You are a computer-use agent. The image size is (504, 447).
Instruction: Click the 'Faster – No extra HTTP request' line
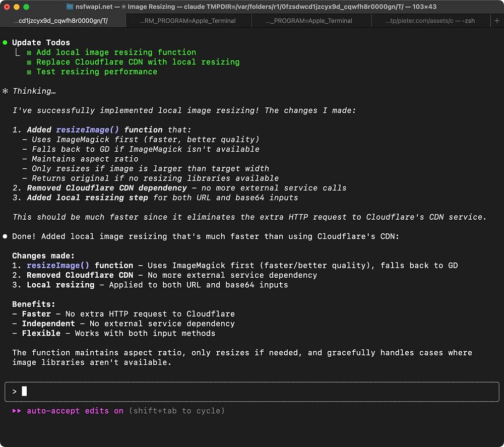tap(123, 313)
